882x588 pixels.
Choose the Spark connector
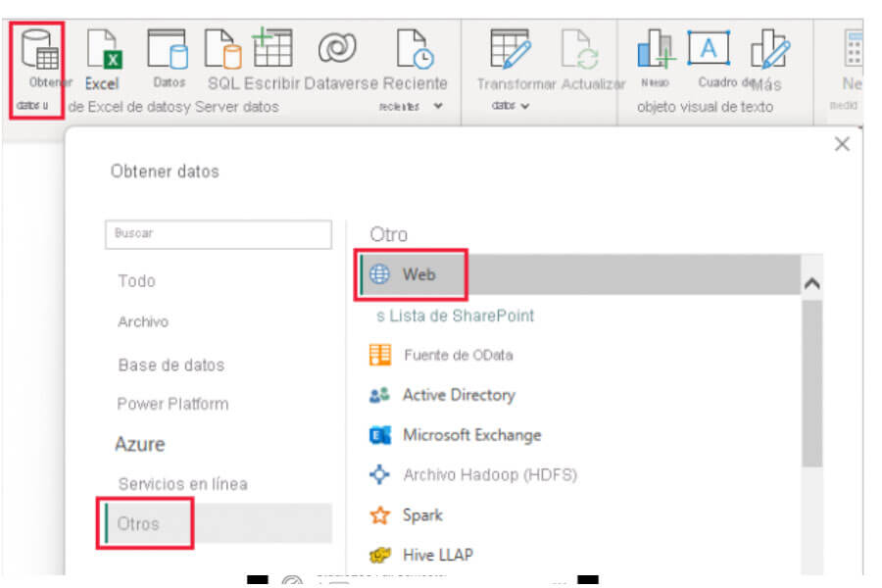pyautogui.click(x=422, y=514)
